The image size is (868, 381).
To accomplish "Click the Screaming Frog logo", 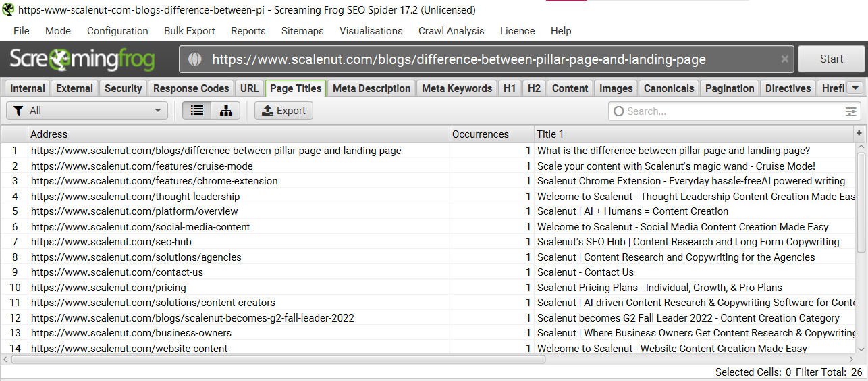I will tap(82, 59).
